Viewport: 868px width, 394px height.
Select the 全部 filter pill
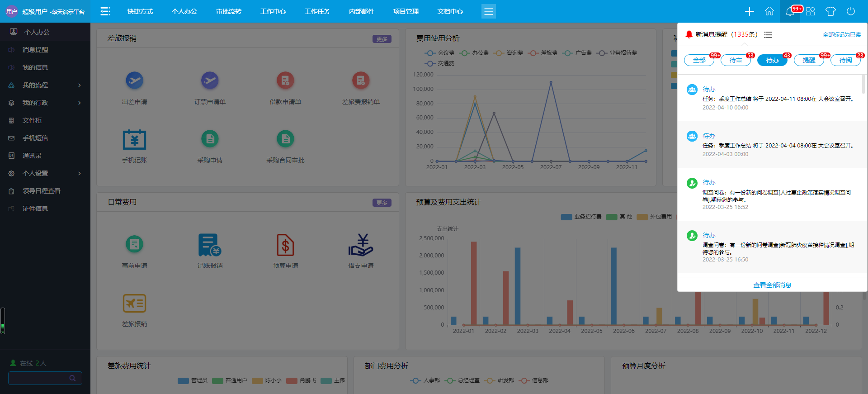699,60
